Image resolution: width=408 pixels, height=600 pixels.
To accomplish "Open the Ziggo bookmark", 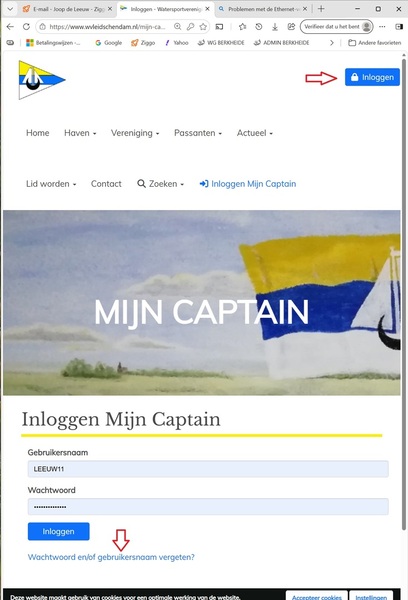I will pos(143,42).
